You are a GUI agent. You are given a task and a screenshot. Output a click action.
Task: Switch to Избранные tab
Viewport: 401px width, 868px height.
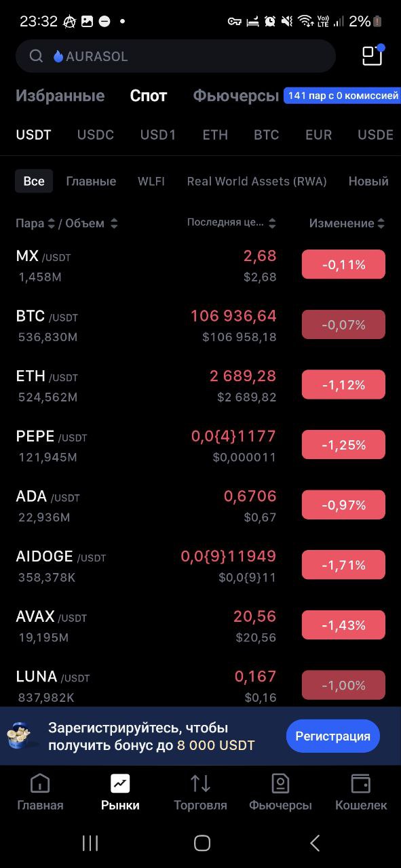tap(60, 96)
